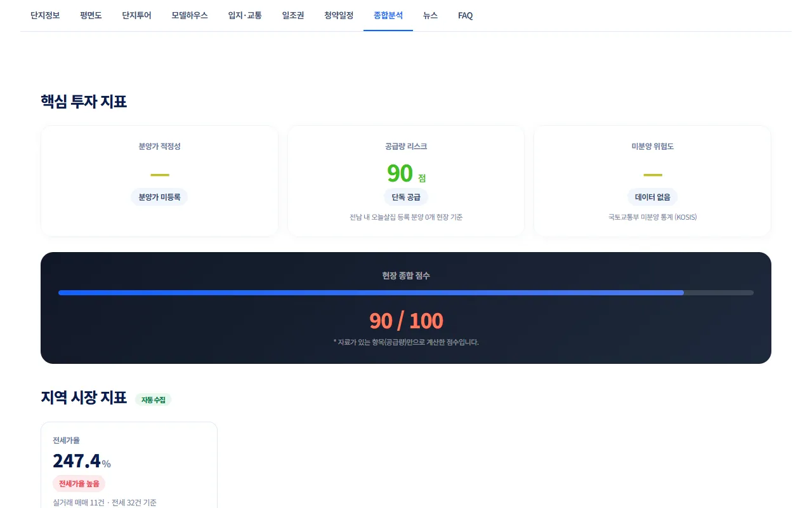Go to the FAQ tab
Screen dimensions: 812x508
(x=465, y=15)
